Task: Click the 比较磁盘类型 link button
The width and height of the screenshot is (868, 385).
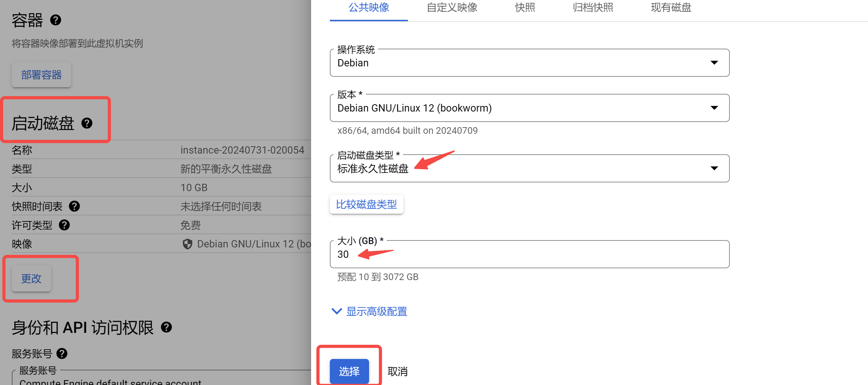Action: (x=366, y=204)
